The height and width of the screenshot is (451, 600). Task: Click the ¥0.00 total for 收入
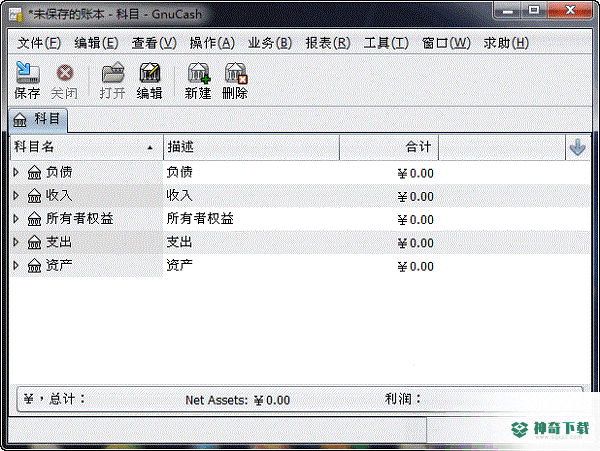[416, 197]
